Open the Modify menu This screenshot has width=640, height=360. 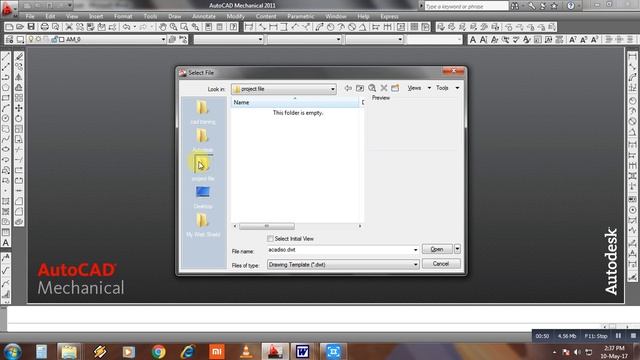point(235,16)
